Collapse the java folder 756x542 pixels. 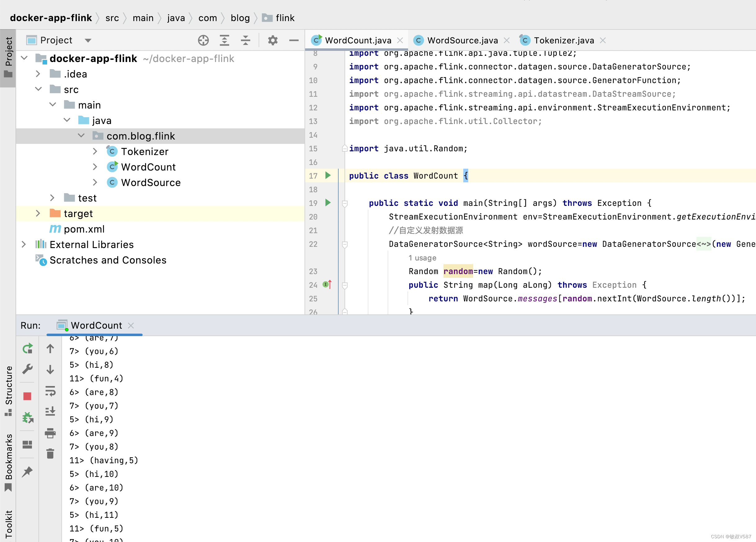[67, 120]
